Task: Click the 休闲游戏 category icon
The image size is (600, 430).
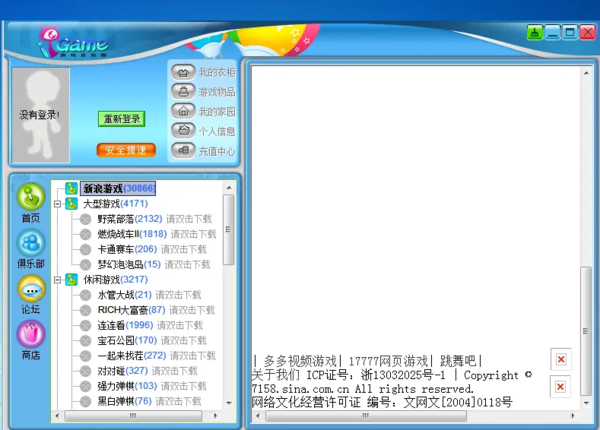Action: tap(71, 280)
